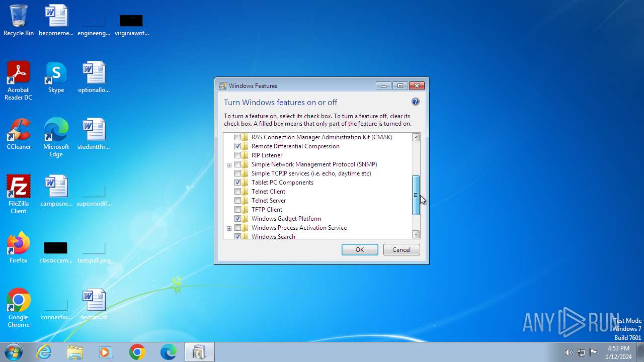Check Windows Process Activation Service box
Image resolution: width=644 pixels, height=362 pixels.
(238, 228)
